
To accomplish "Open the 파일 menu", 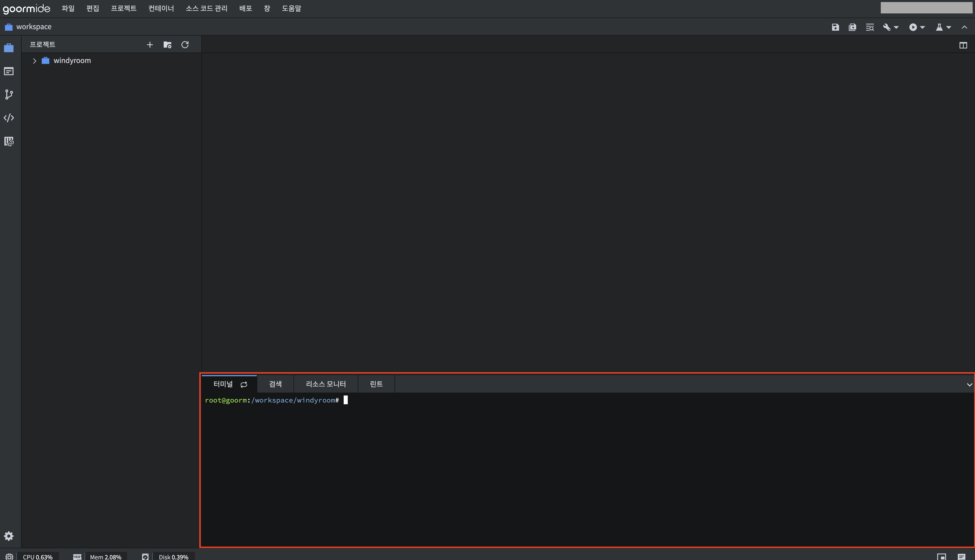I will click(68, 8).
